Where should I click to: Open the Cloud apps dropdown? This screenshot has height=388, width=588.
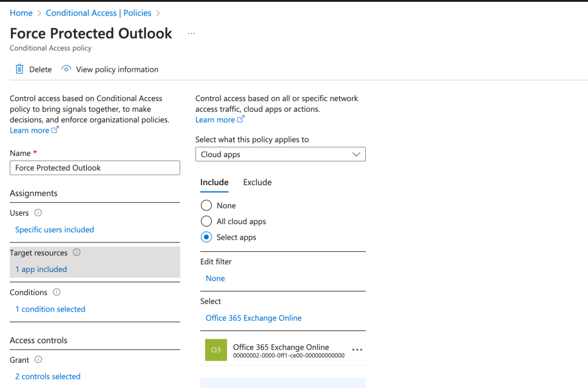(280, 155)
